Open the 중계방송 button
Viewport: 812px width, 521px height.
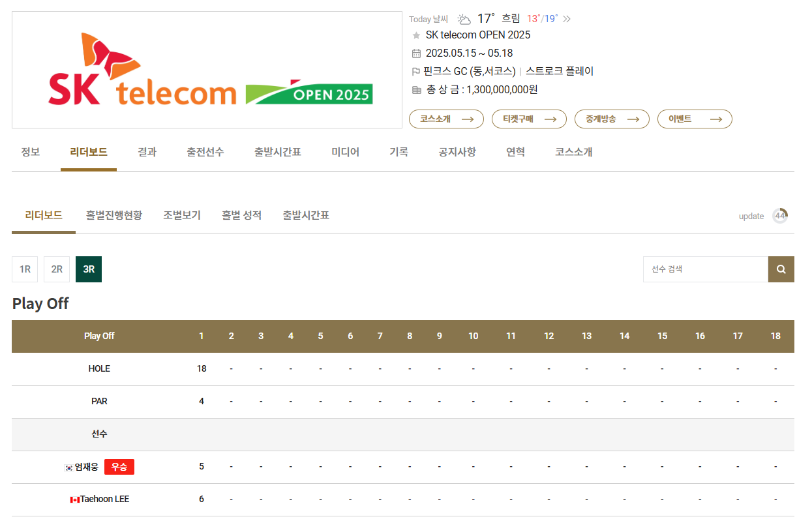(x=612, y=119)
